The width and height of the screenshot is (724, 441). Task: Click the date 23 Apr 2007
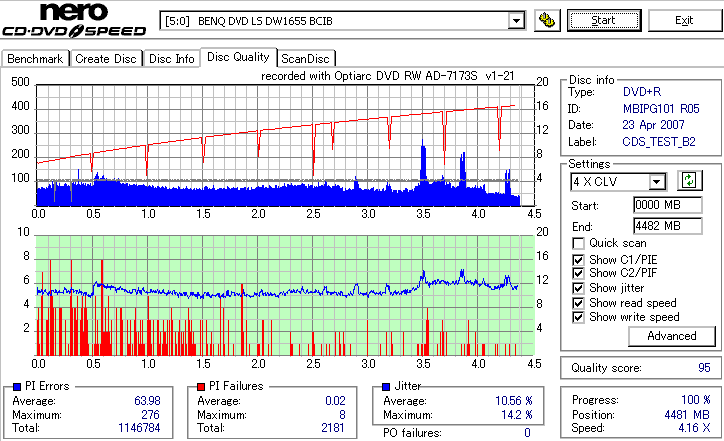653,125
